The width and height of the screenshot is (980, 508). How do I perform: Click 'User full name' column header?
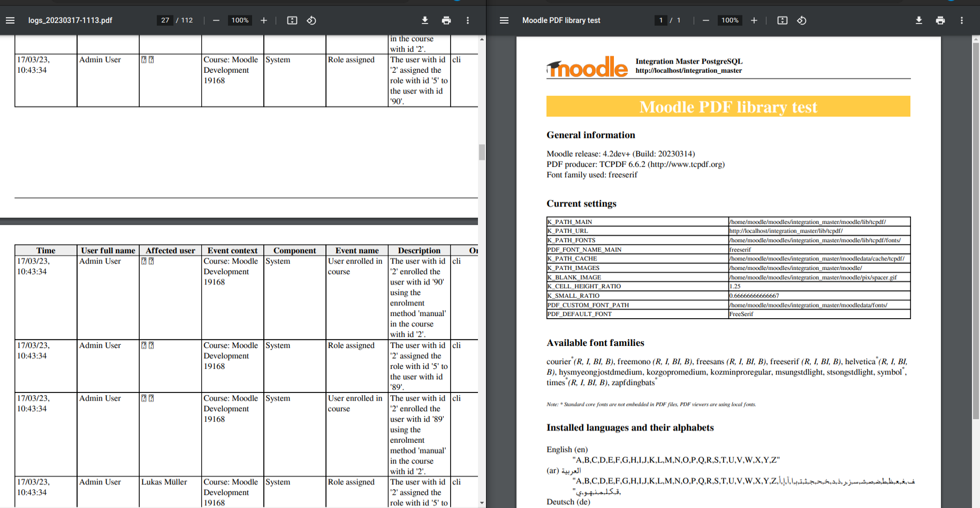tap(108, 250)
